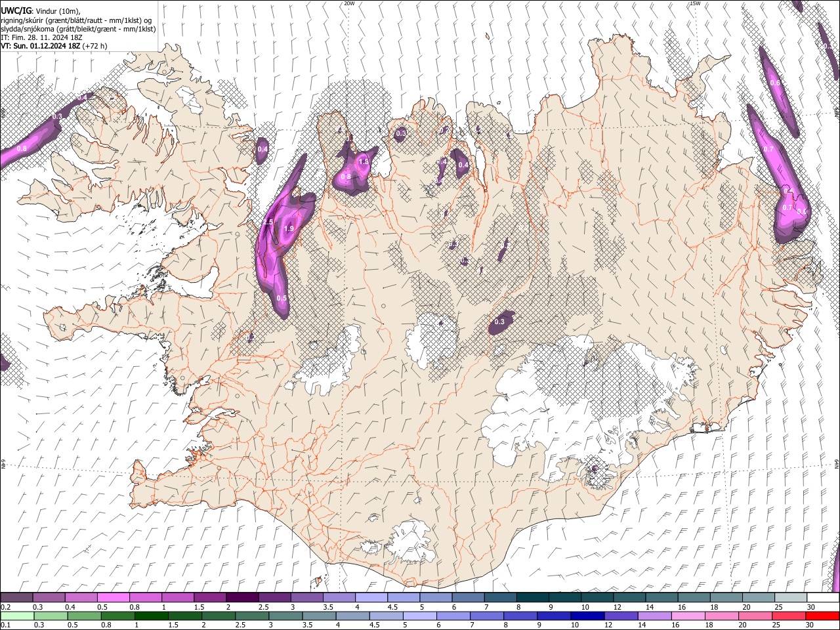840x630 pixels.
Task: Select the bright pink 0.5–0.8 swatch, upper scale
Action: (x=113, y=598)
